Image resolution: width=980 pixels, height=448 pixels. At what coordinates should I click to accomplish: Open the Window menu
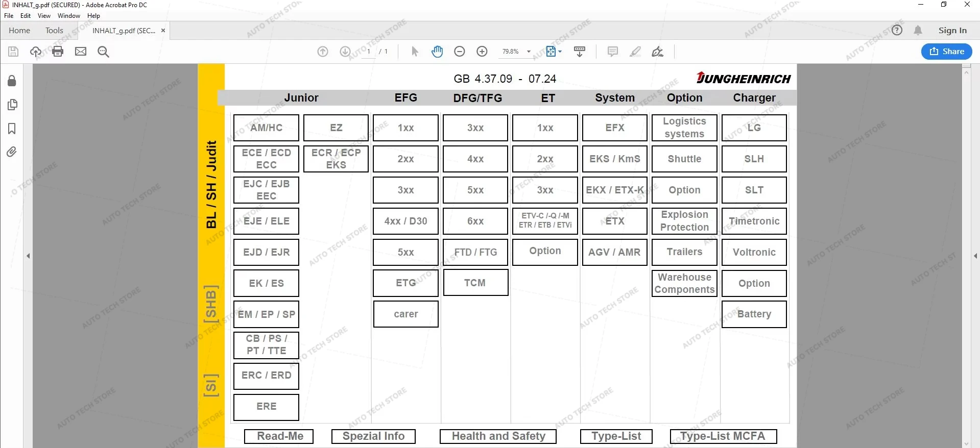tap(68, 16)
